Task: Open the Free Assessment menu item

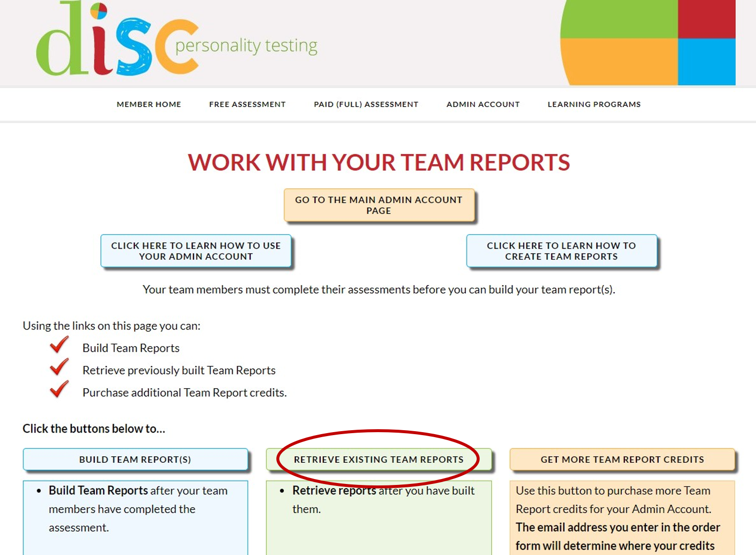Action: pyautogui.click(x=247, y=105)
